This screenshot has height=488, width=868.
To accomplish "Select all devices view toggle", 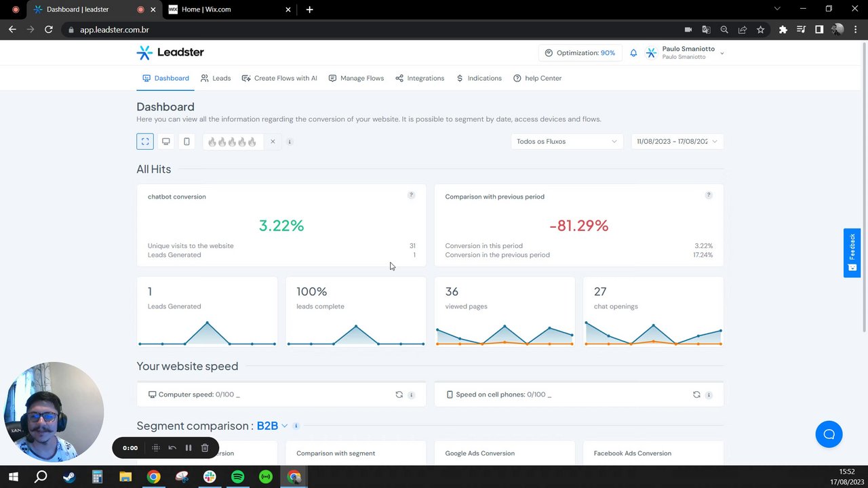I will tap(145, 142).
